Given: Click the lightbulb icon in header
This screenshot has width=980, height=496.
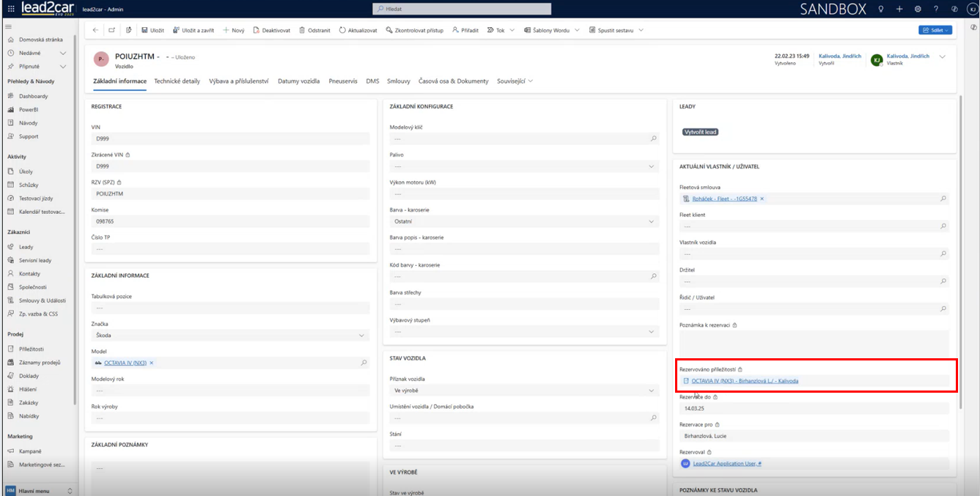Looking at the screenshot, I should click(x=881, y=9).
